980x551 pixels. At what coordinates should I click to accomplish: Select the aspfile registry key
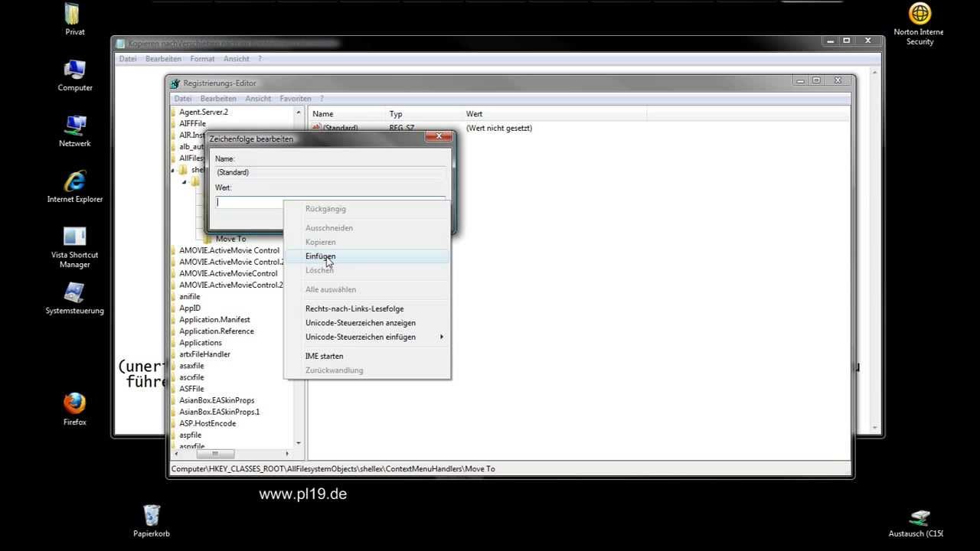pyautogui.click(x=190, y=434)
